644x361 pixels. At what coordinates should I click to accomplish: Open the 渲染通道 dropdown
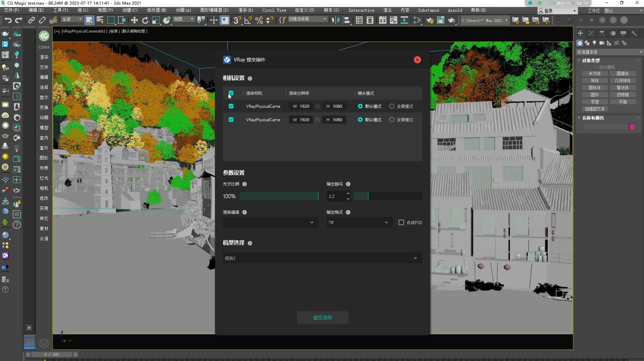(x=270, y=223)
